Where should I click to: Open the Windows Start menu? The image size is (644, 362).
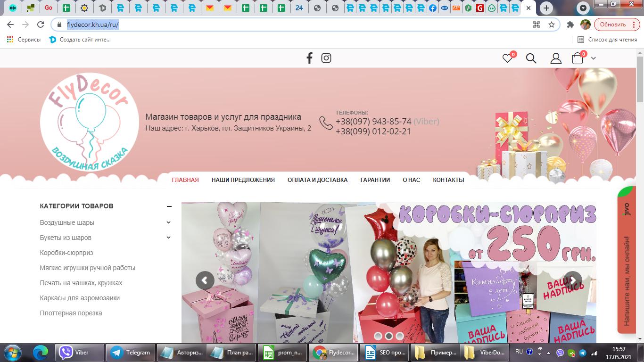pos(12,352)
